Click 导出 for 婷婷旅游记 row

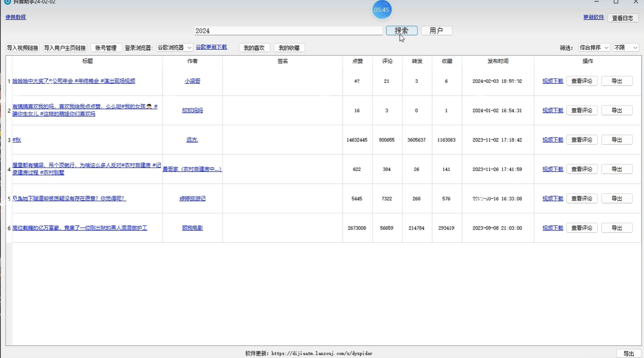point(617,199)
